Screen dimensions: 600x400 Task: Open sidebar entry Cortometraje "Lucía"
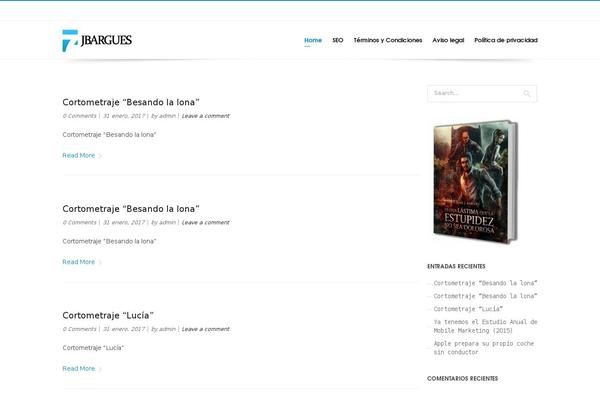pos(468,309)
